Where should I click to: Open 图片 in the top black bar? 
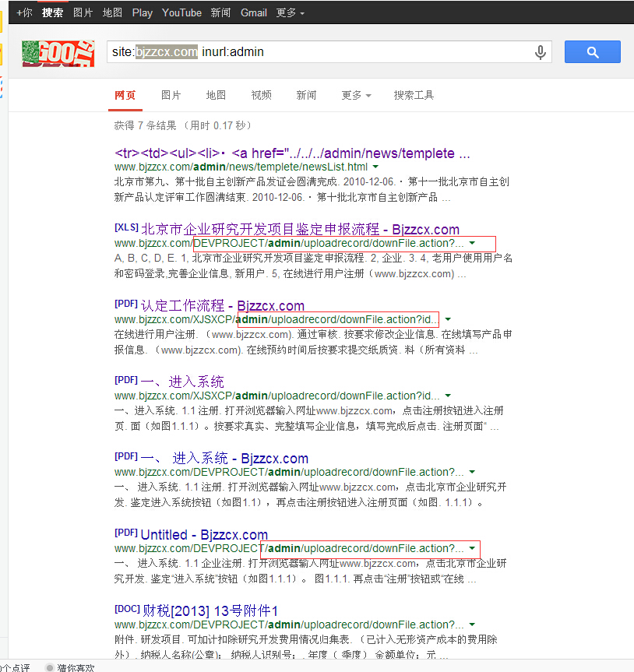(x=83, y=13)
